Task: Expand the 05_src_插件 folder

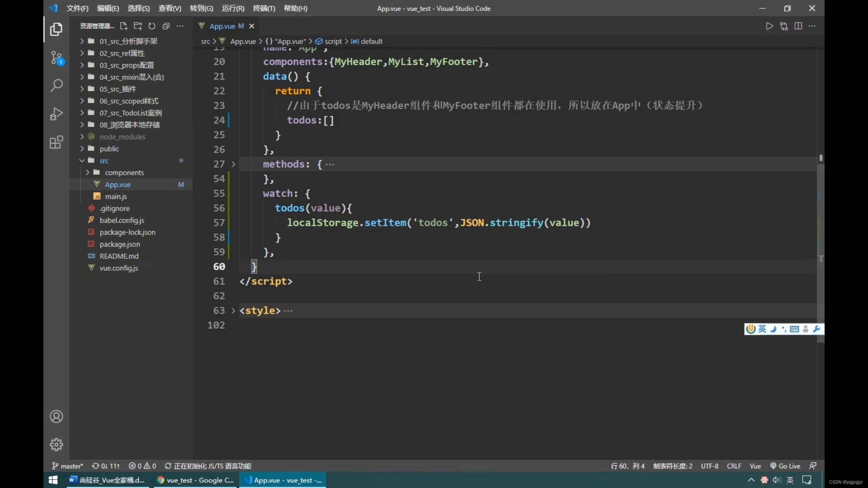Action: (x=131, y=89)
